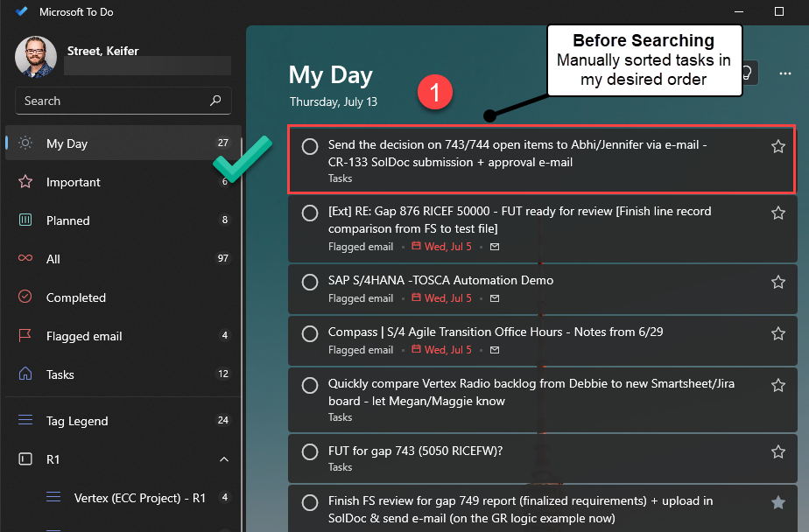Click the mail icon on Gap 876 task
The width and height of the screenshot is (809, 532).
tap(495, 247)
